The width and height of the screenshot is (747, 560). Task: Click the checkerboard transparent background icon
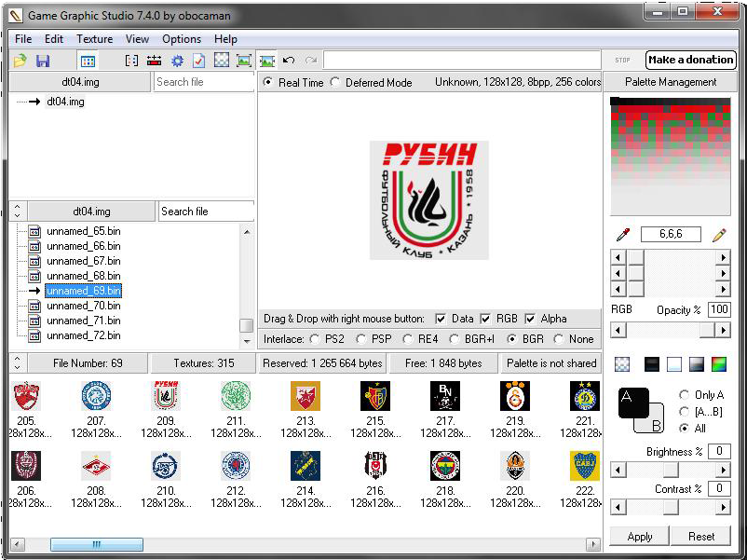pyautogui.click(x=622, y=364)
